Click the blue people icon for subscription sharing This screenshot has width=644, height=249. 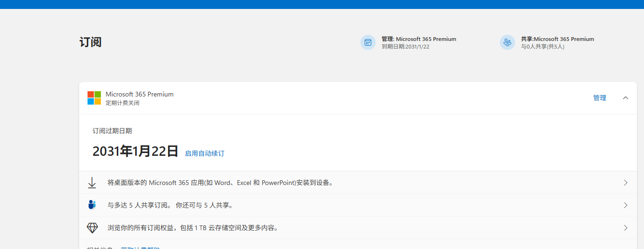[92, 205]
